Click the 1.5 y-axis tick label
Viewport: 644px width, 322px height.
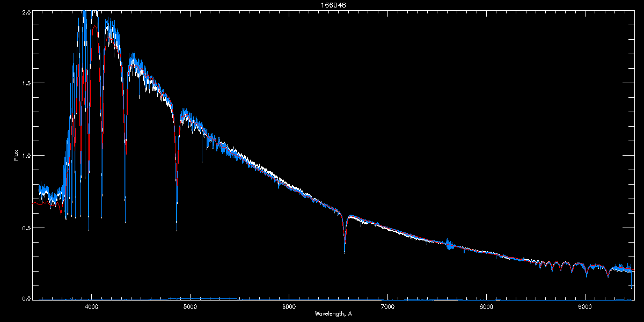point(26,84)
